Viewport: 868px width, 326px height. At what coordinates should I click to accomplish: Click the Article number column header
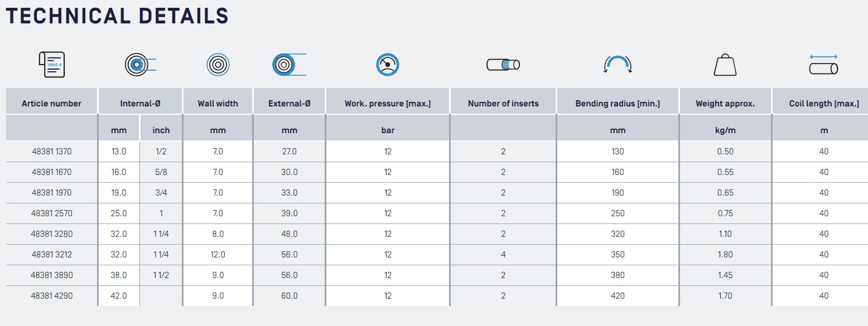[x=51, y=104]
